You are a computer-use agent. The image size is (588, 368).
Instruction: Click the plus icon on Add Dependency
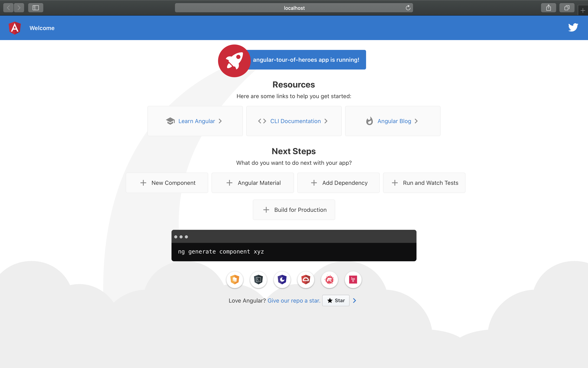[x=314, y=183]
